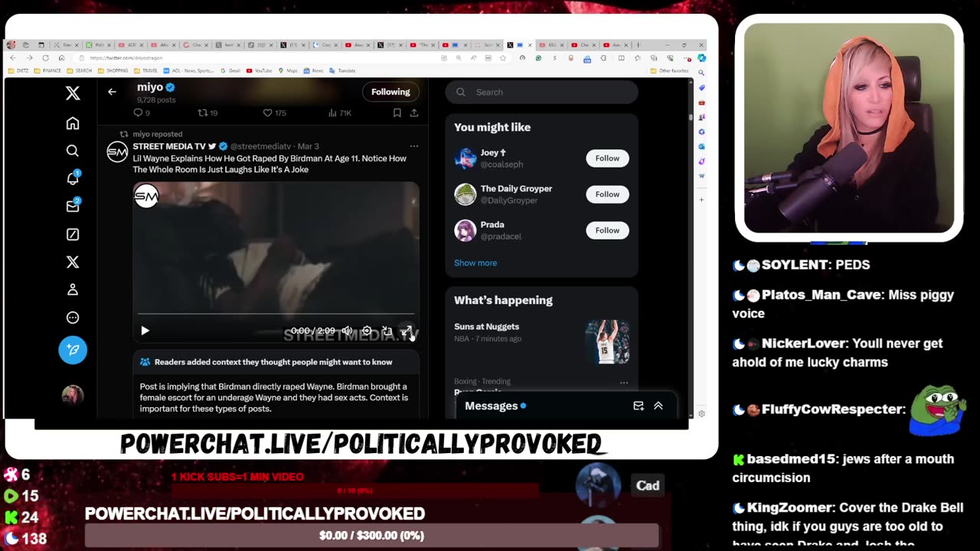Click the Search field on X
The width and height of the screenshot is (980, 551).
click(x=541, y=92)
